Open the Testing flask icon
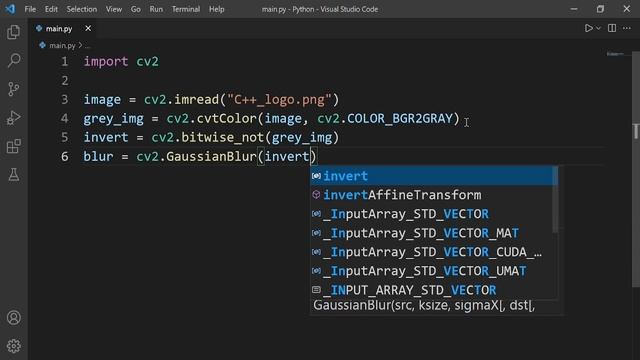This screenshot has height=360, width=640. (x=13, y=175)
